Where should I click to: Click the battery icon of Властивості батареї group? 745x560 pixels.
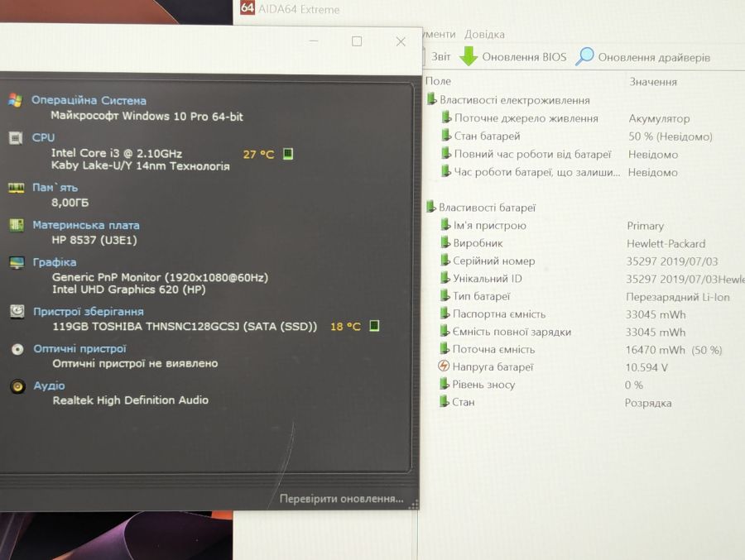tap(430, 207)
